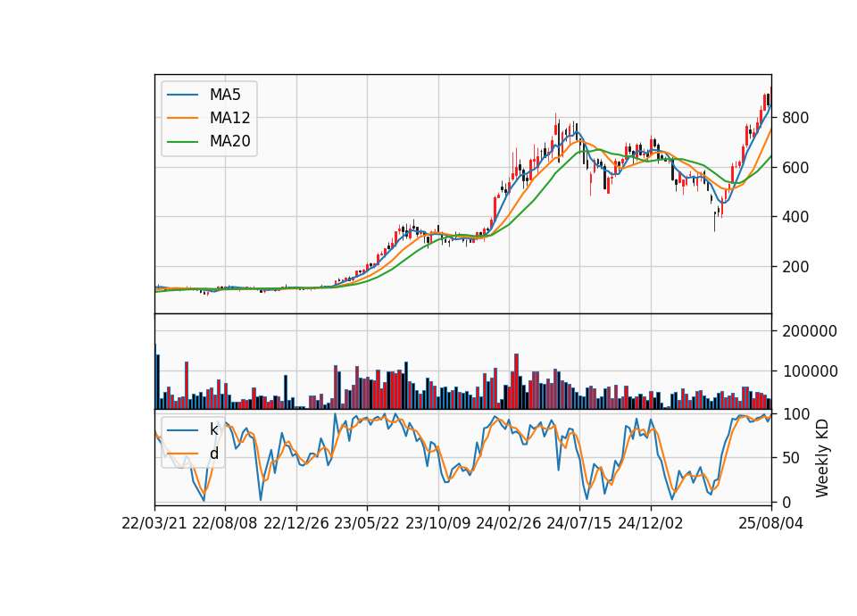Click the 24/07/15 date label
Image resolution: width=857 pixels, height=616 pixels.
[x=578, y=524]
